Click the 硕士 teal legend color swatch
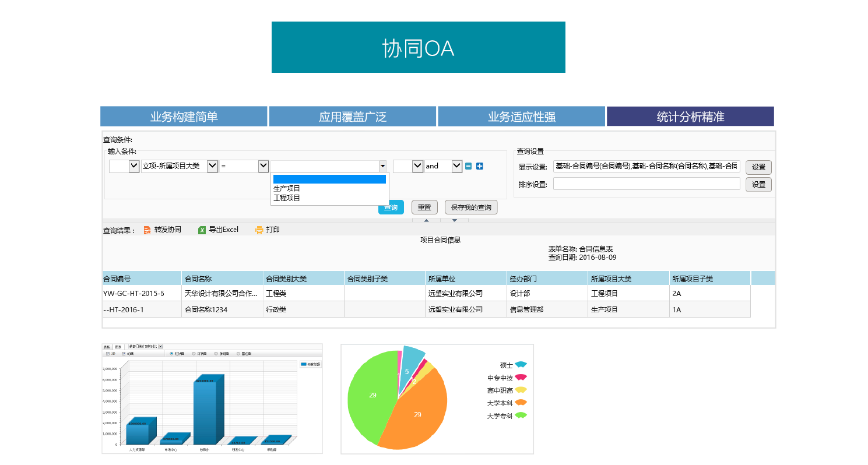The width and height of the screenshot is (868, 465). 521,365
